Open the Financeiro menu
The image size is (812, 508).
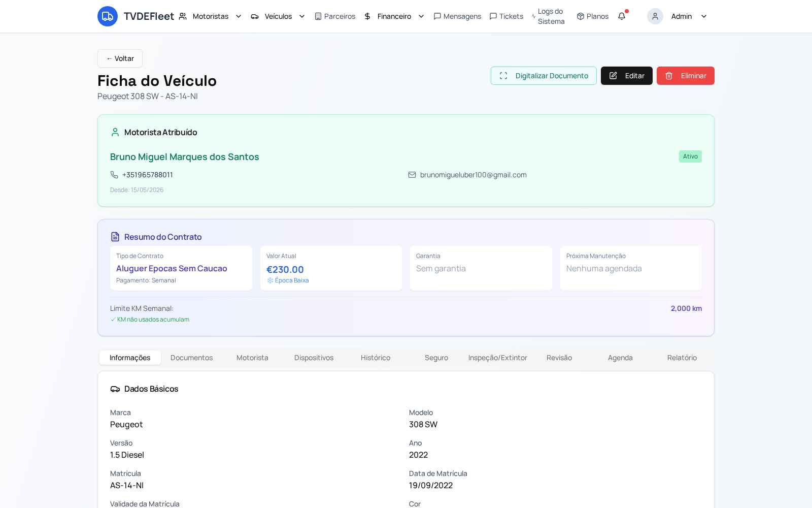(x=394, y=16)
